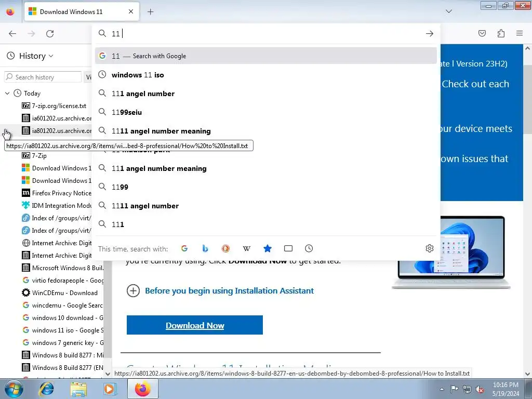
Task: Click the muted volume tray icon
Action: pos(480,389)
